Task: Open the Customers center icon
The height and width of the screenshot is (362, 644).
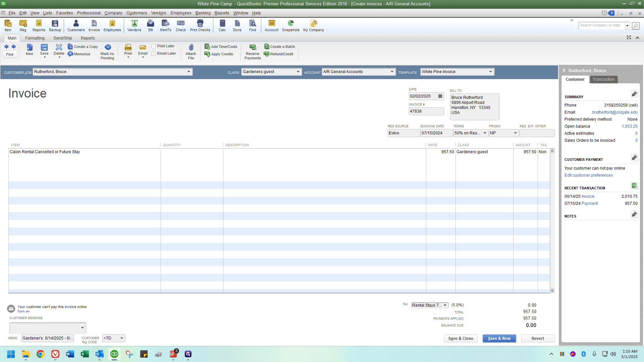Action: [76, 25]
